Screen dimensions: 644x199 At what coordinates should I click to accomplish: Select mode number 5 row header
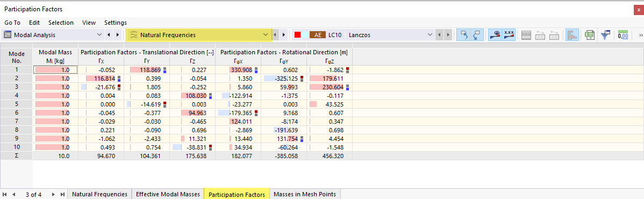click(17, 104)
